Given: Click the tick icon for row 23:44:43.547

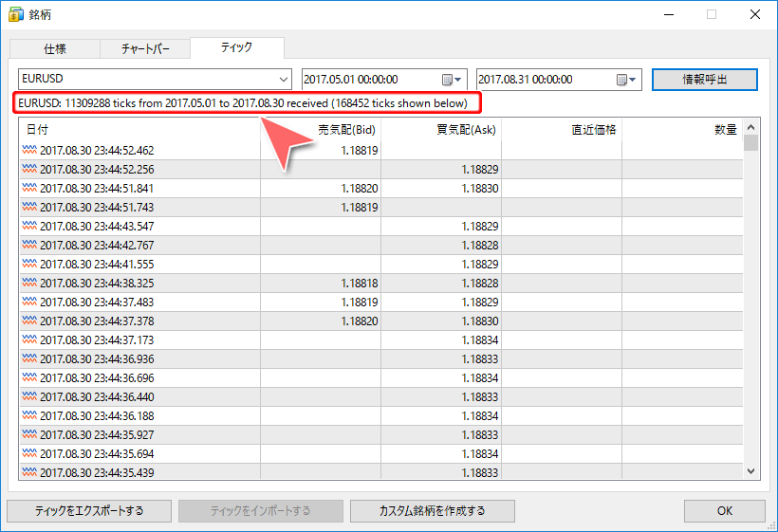Looking at the screenshot, I should tap(29, 226).
